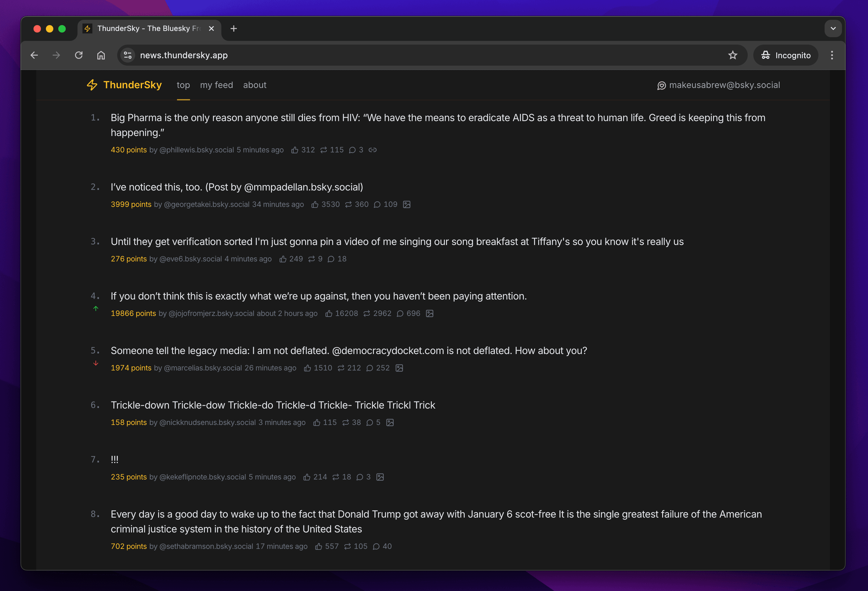
Task: Repost the nickknudsenus Trickle-down post
Action: pyautogui.click(x=345, y=422)
